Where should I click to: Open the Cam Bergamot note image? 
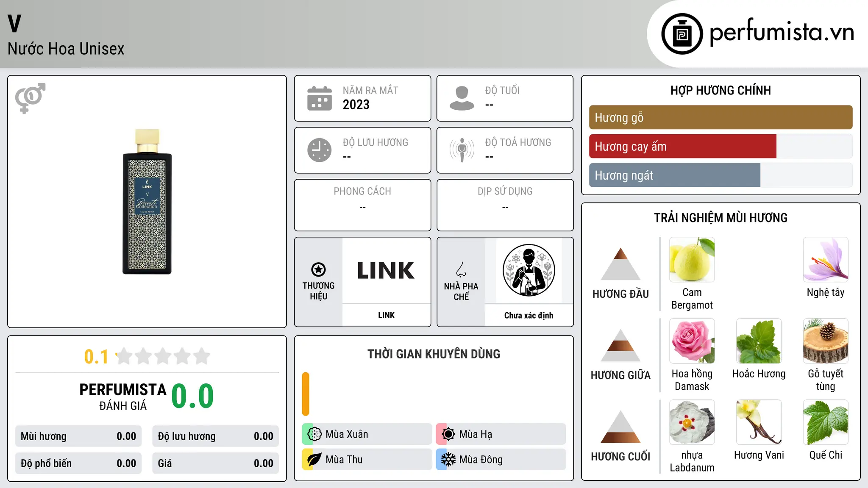pyautogui.click(x=692, y=260)
